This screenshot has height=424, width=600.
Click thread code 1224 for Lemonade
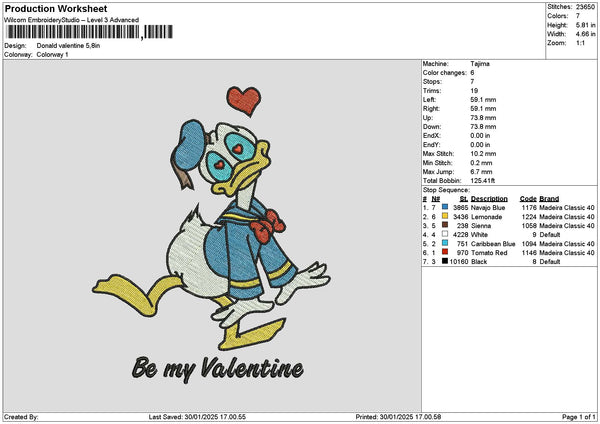tap(529, 217)
